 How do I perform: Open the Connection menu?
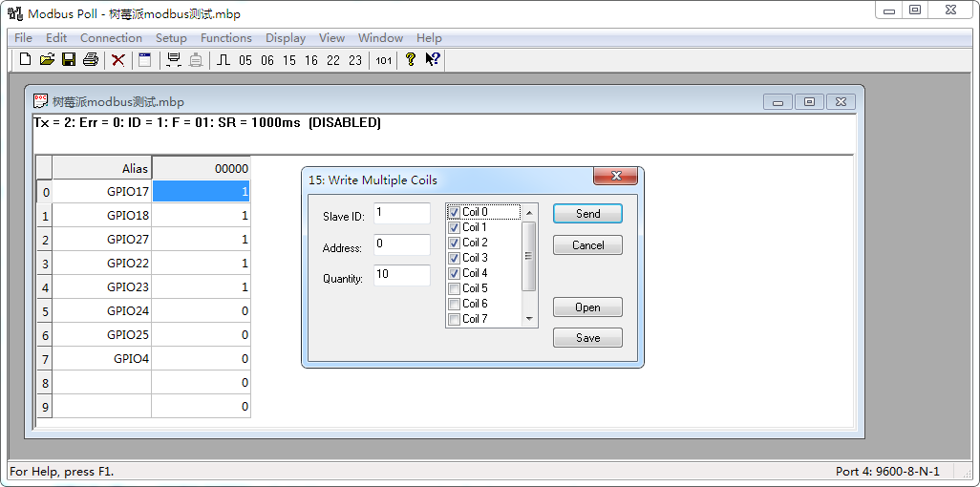coord(111,37)
